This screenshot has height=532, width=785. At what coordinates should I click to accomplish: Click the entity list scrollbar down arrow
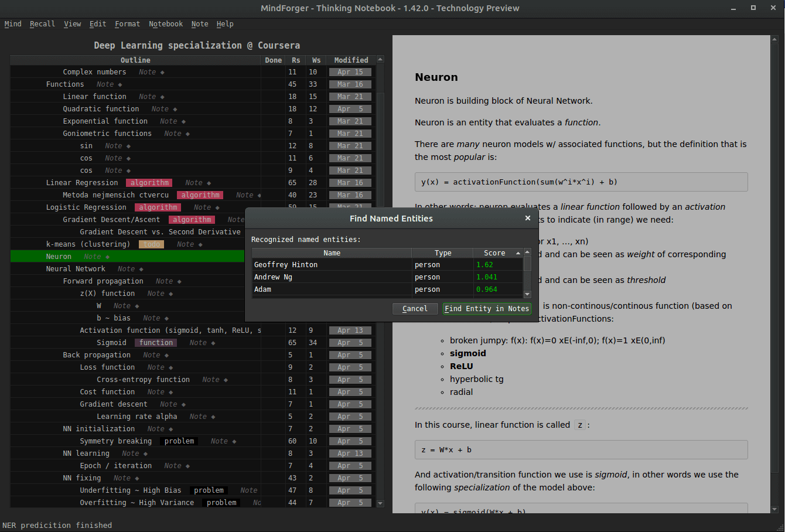pyautogui.click(x=527, y=294)
